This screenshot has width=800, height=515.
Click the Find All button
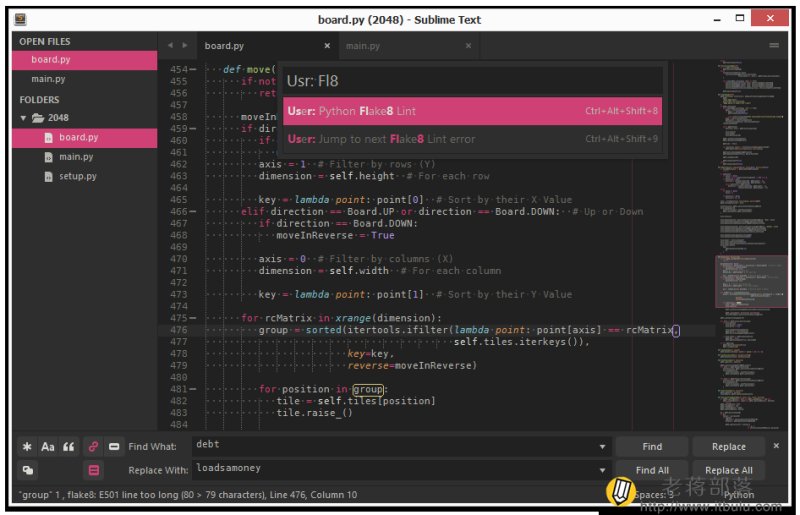click(x=652, y=470)
